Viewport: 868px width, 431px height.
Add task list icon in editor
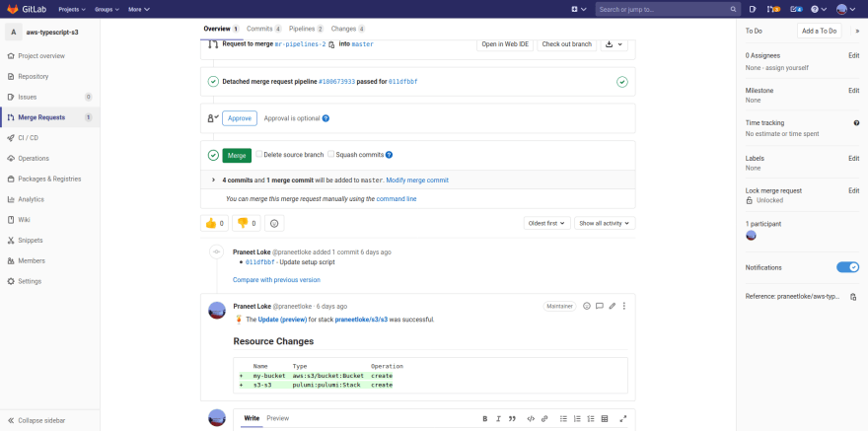pos(591,419)
